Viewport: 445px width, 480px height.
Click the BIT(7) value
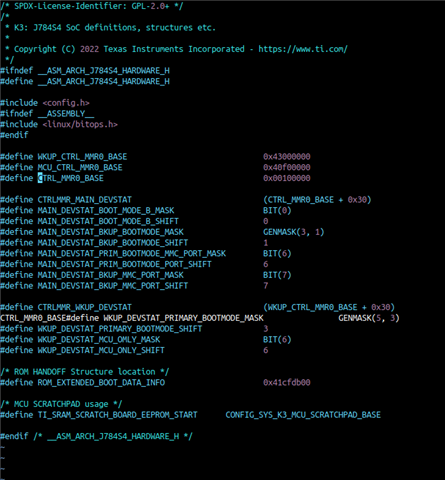click(277, 275)
